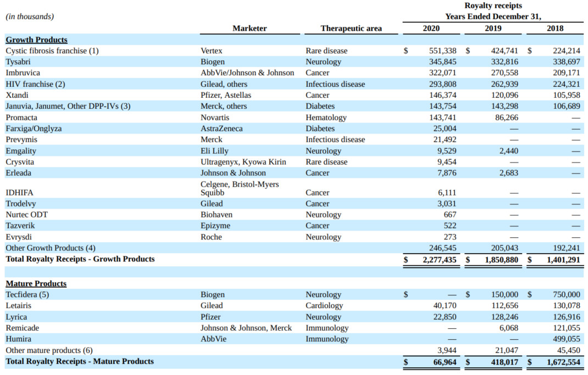
Task: Select the 'HIV franchise (2)' row label
Action: [x=35, y=84]
